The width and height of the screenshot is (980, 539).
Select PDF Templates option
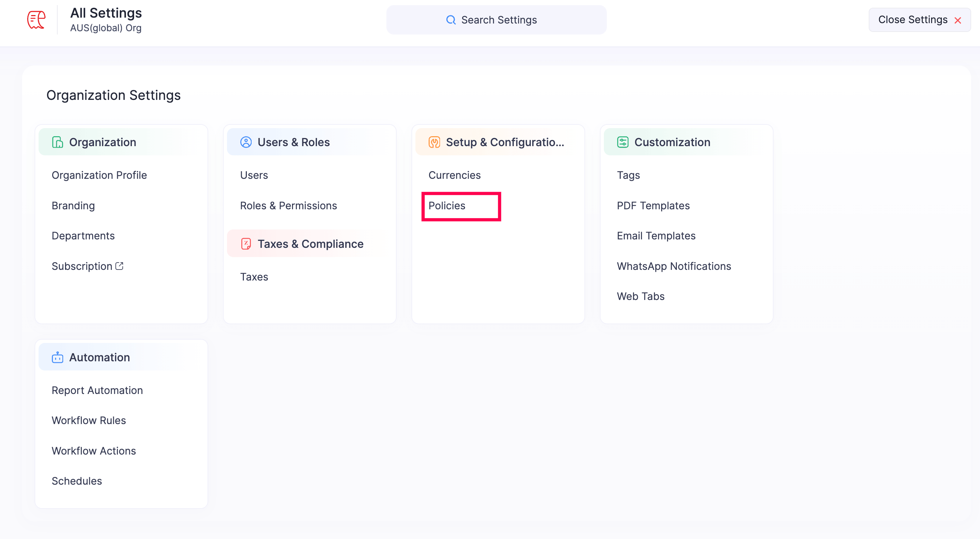(x=653, y=206)
